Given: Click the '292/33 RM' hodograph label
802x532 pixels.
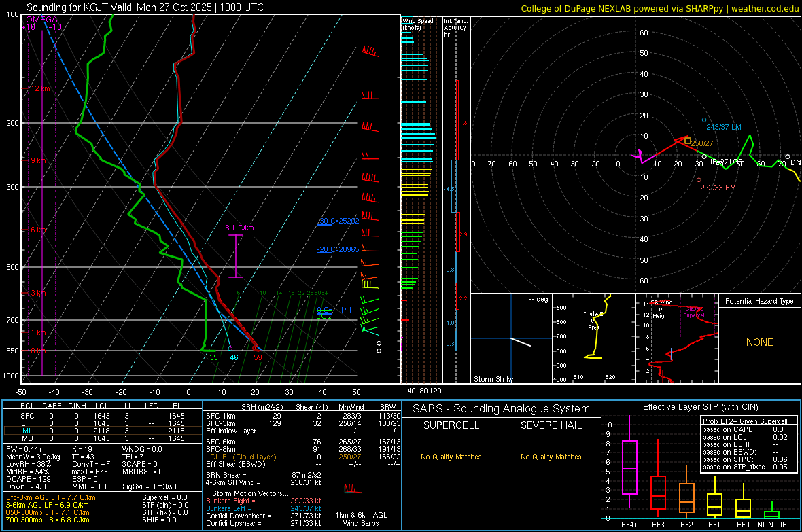Looking at the screenshot, I should coord(718,188).
